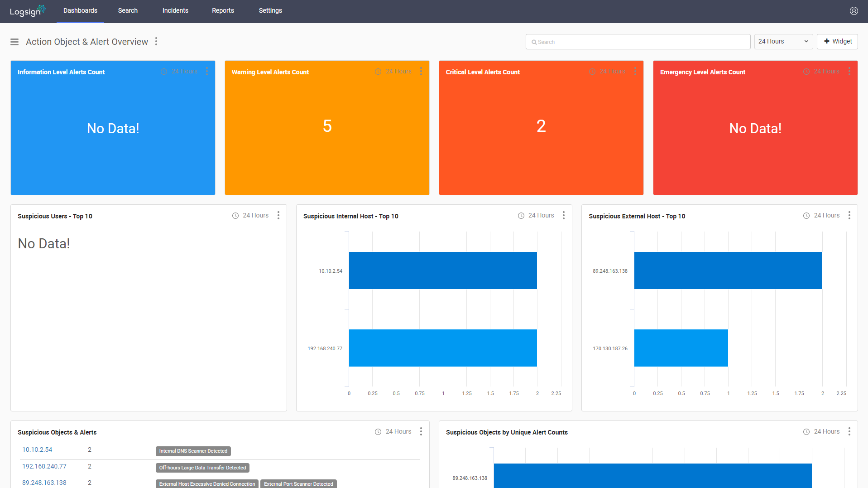Click the Internal DNS Scanner Detected tag
The width and height of the screenshot is (868, 488).
coord(193,451)
